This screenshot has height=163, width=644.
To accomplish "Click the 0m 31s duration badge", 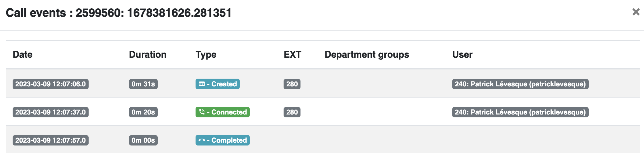I will click(x=143, y=84).
